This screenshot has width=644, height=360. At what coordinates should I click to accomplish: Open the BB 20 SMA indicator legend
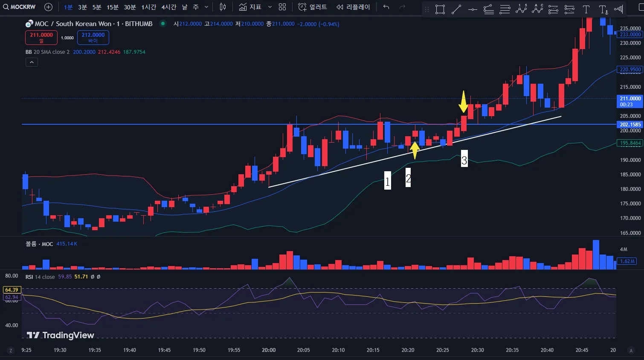point(47,52)
